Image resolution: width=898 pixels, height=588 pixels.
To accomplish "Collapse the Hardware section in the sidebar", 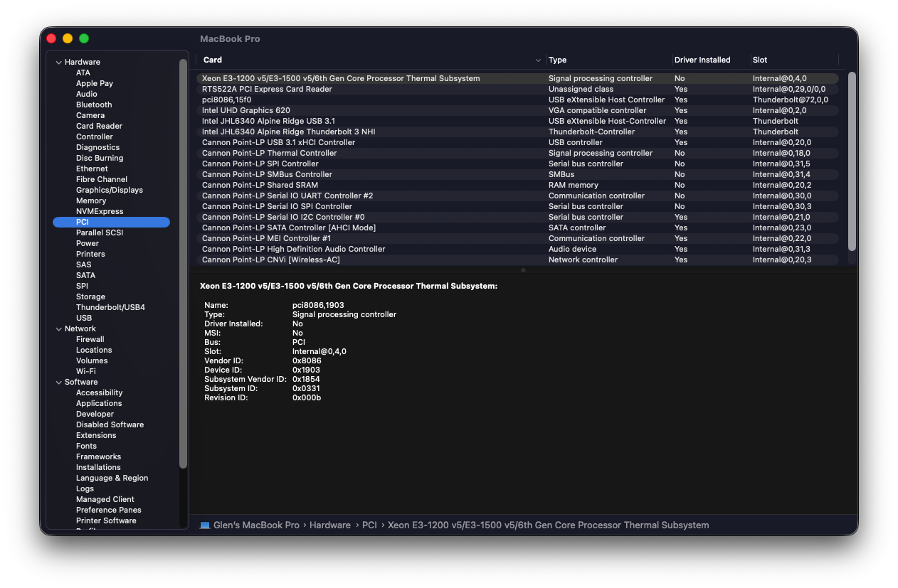I will [x=59, y=63].
